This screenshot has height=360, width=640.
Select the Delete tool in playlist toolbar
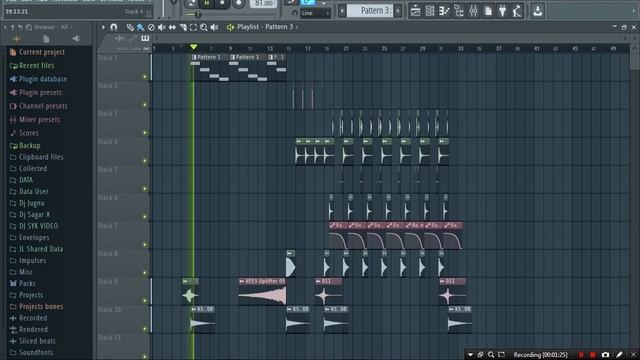151,27
